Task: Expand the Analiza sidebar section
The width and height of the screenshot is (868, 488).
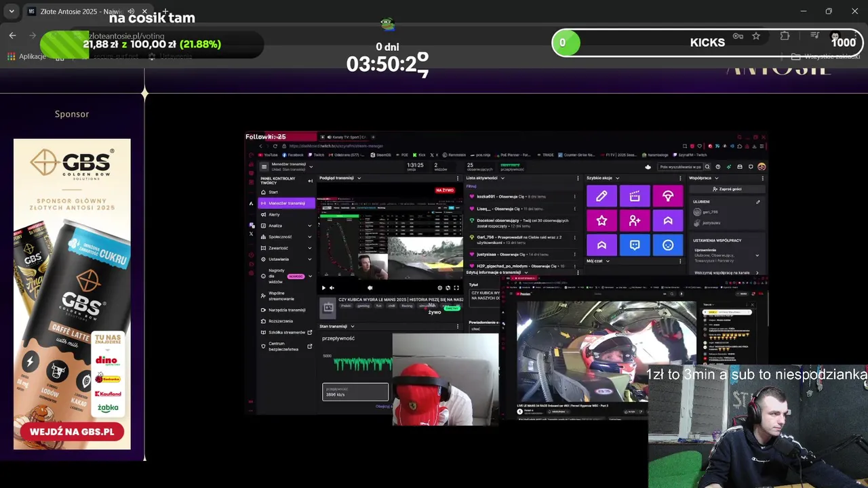Action: click(310, 226)
